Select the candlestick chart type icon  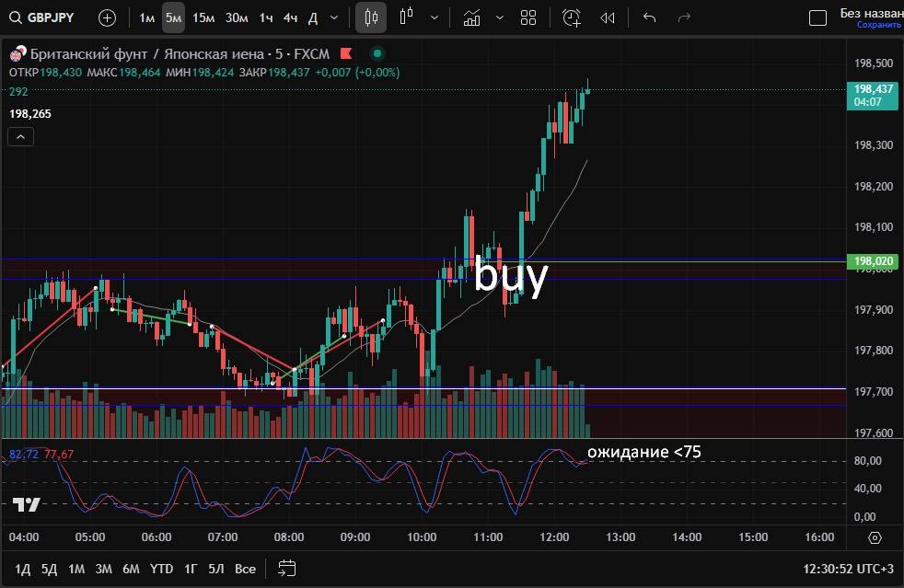point(371,17)
